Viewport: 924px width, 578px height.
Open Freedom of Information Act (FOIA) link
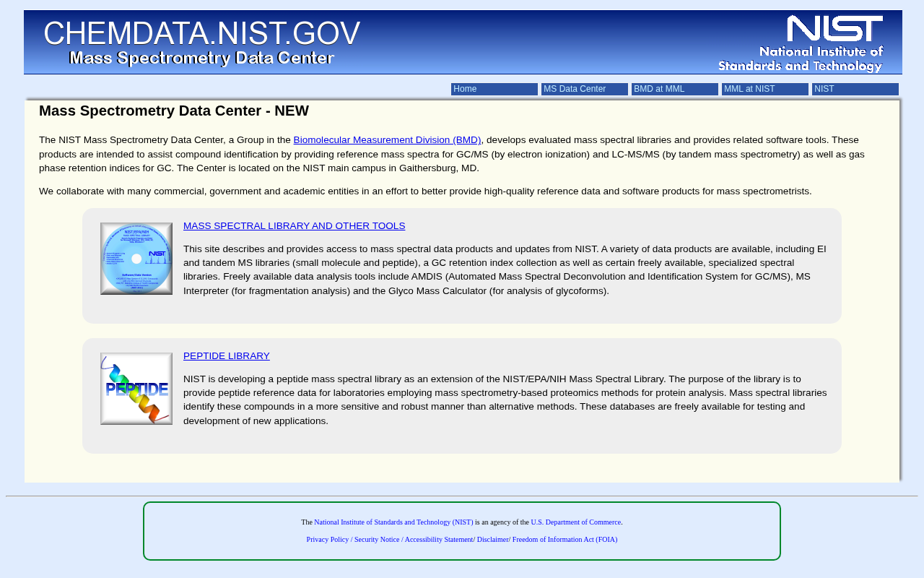565,540
